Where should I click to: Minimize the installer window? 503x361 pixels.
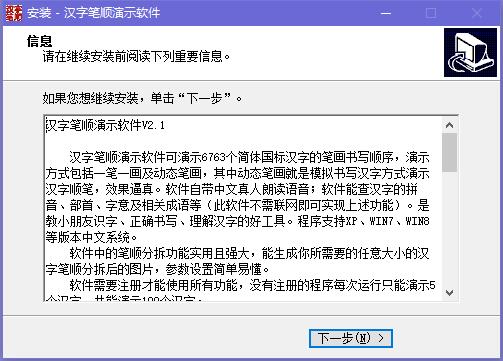tap(386, 13)
